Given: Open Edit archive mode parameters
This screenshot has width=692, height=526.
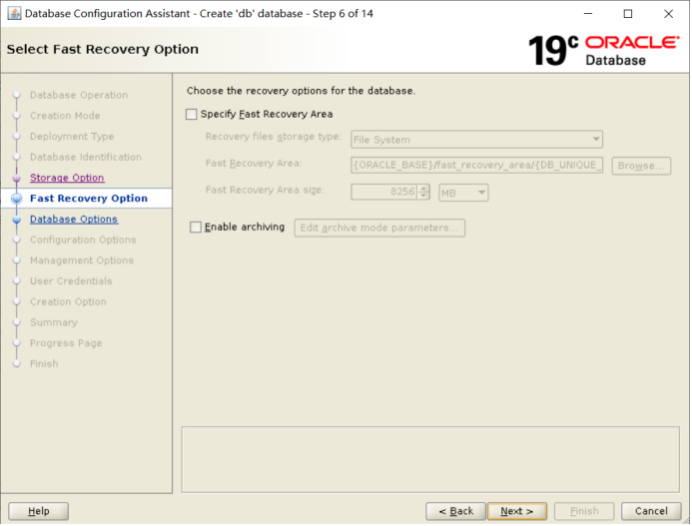Looking at the screenshot, I should coord(380,228).
